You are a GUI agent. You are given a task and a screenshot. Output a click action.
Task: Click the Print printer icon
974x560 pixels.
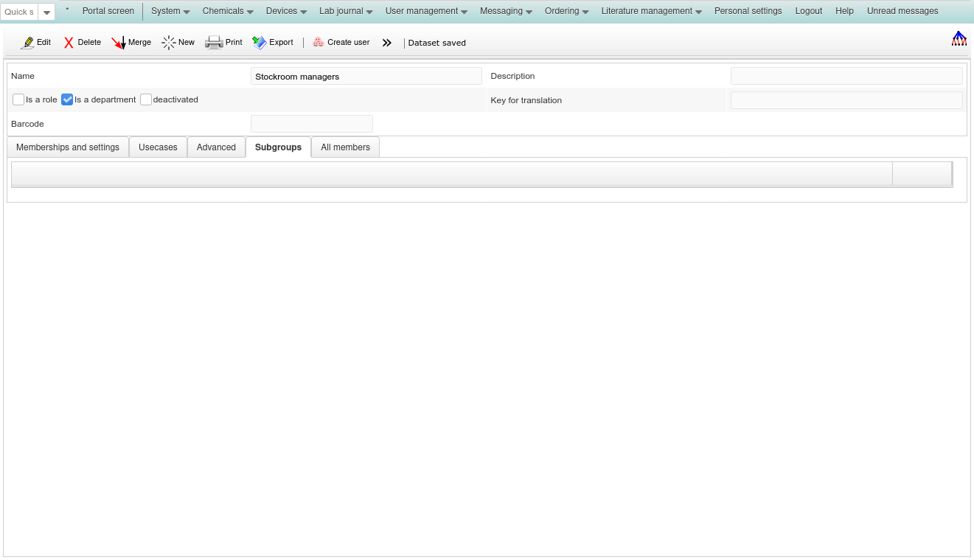tap(214, 43)
